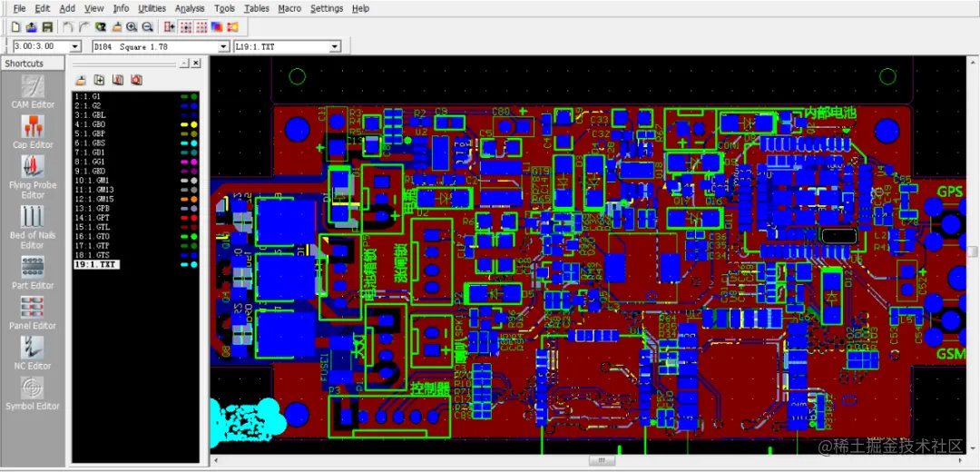
Task: Open the Tools menu
Action: (224, 9)
